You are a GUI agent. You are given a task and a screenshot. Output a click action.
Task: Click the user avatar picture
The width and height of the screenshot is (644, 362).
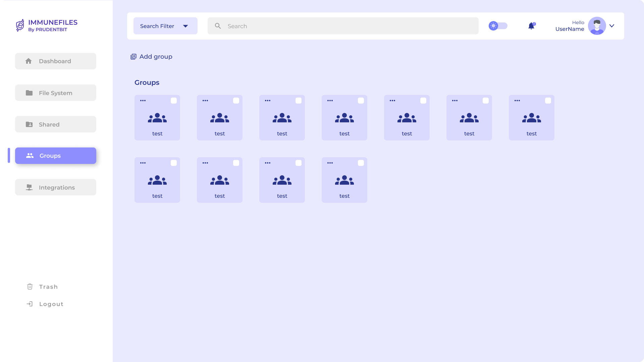(x=597, y=26)
